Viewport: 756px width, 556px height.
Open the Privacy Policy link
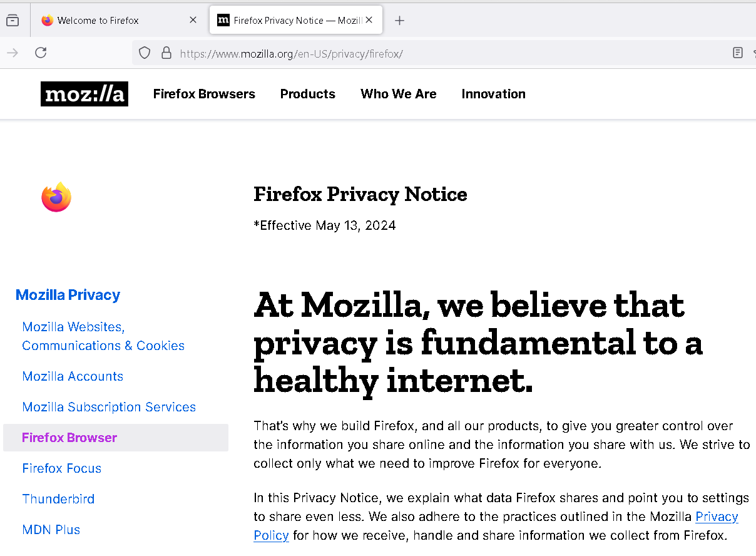715,517
